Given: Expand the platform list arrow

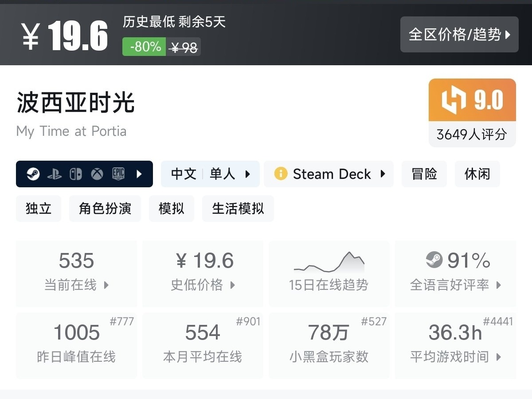Looking at the screenshot, I should (139, 174).
